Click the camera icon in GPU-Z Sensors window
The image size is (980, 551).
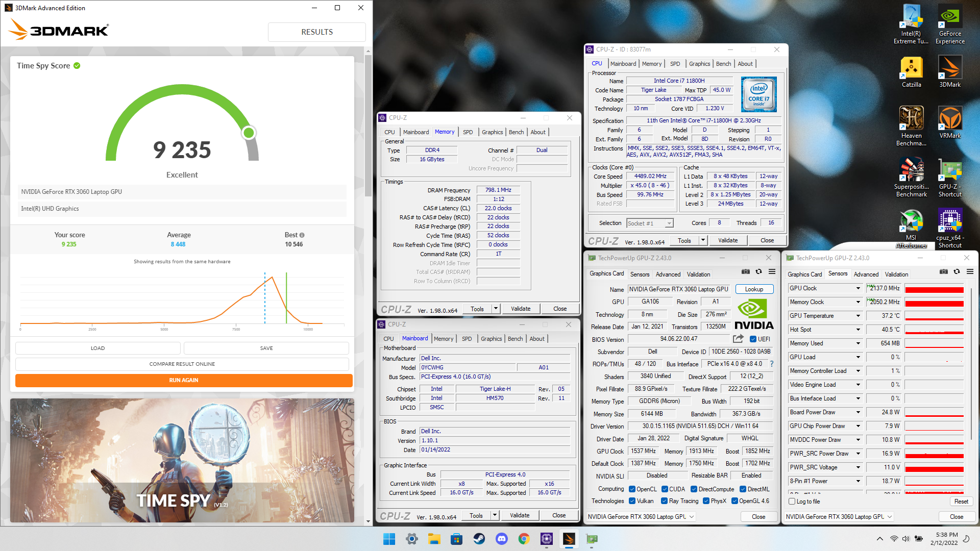point(944,271)
